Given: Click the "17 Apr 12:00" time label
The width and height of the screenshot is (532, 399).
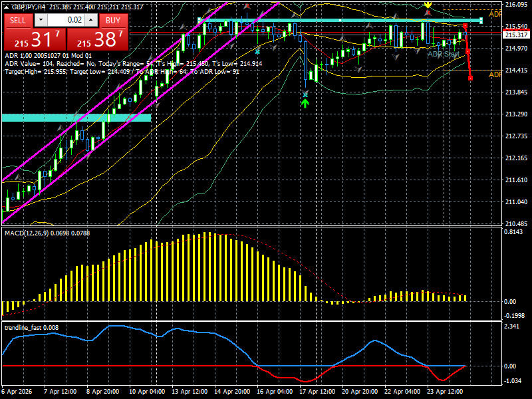Looking at the screenshot, I should (x=317, y=392).
